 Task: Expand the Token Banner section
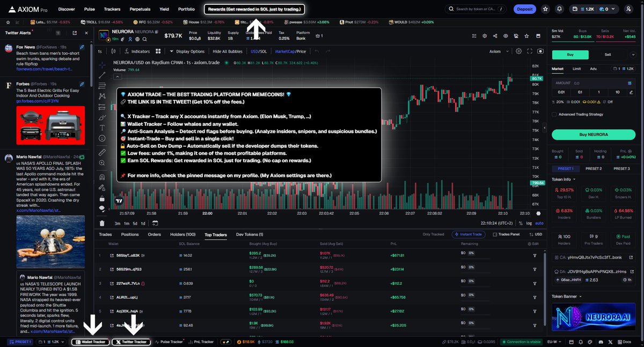tap(567, 296)
